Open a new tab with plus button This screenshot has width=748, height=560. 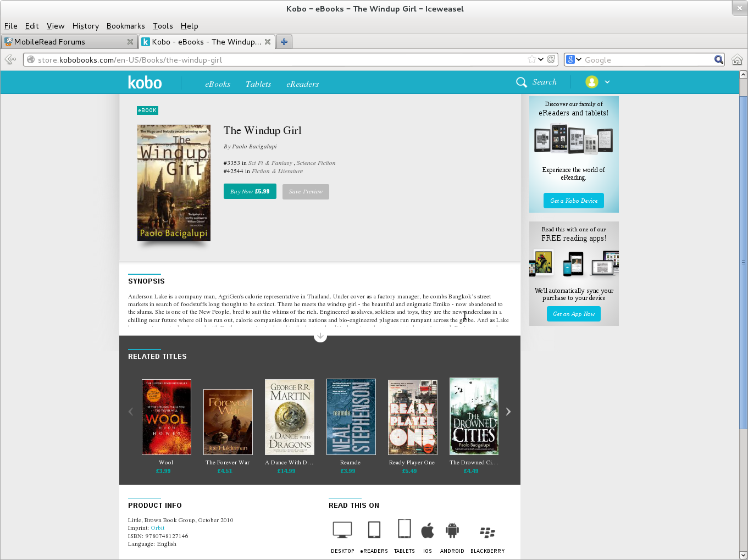pos(284,42)
